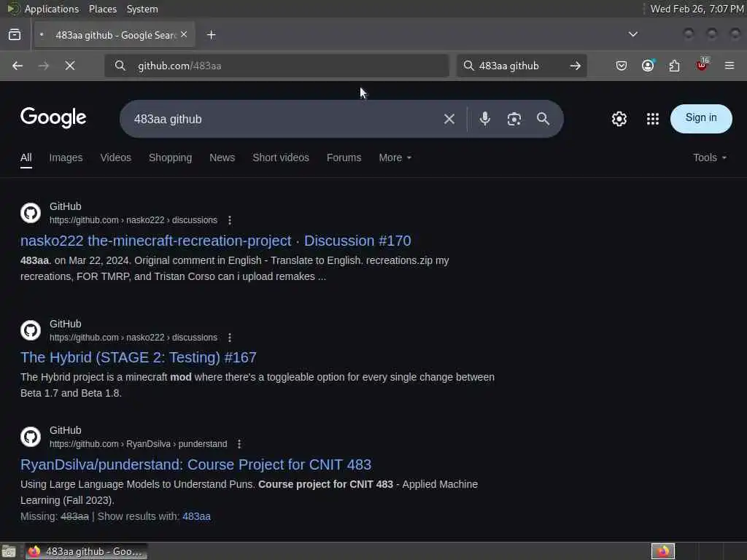This screenshot has width=747, height=560.
Task: Open Firefox View in tab bar
Action: click(x=15, y=35)
